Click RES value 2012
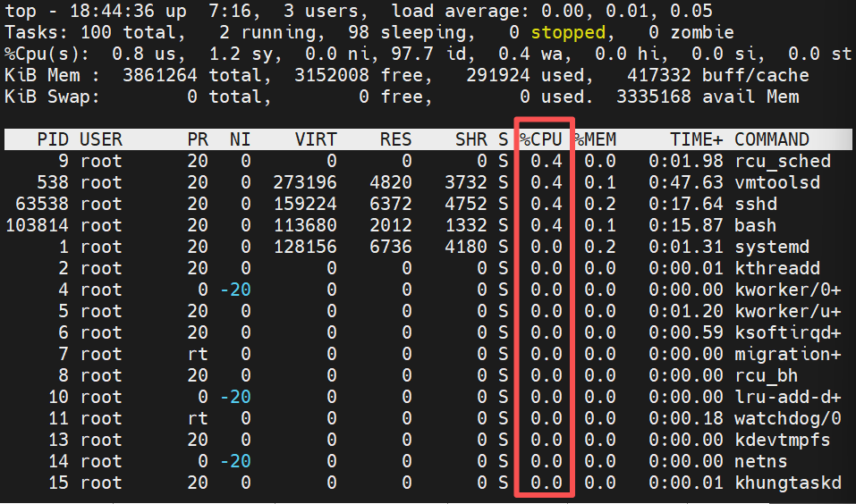The width and height of the screenshot is (856, 504). [390, 225]
